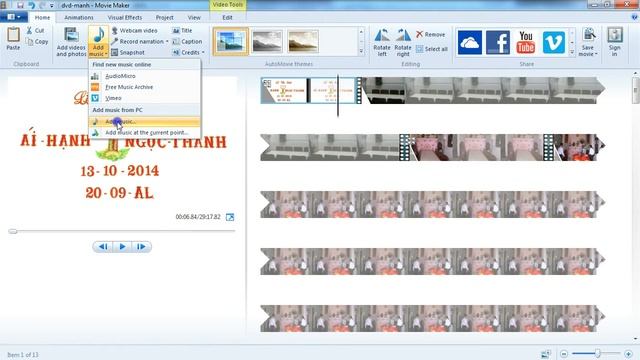Add a Caption to the clip
The image size is (640, 360).
(187, 42)
